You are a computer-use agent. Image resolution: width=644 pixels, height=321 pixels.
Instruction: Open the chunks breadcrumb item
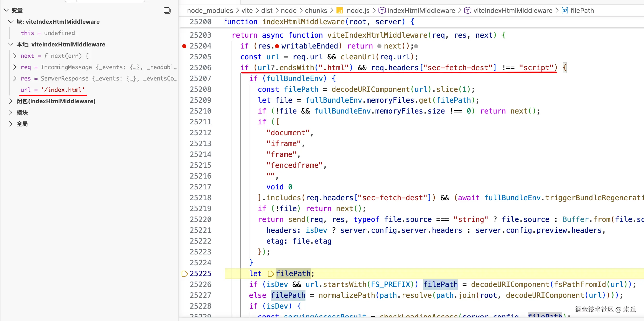click(316, 11)
